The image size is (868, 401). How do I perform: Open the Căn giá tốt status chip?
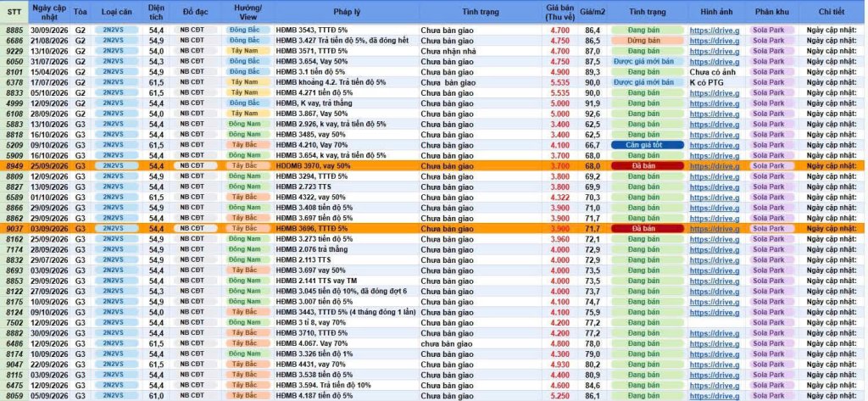pos(647,145)
